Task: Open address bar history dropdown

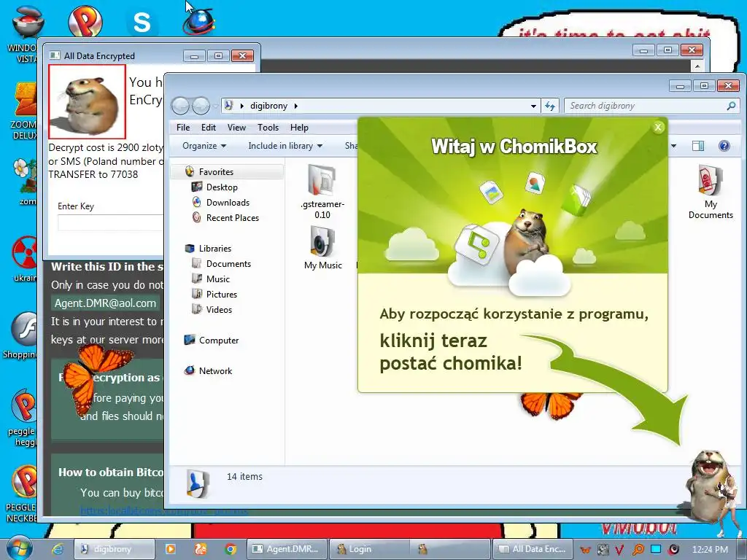Action: tap(533, 106)
